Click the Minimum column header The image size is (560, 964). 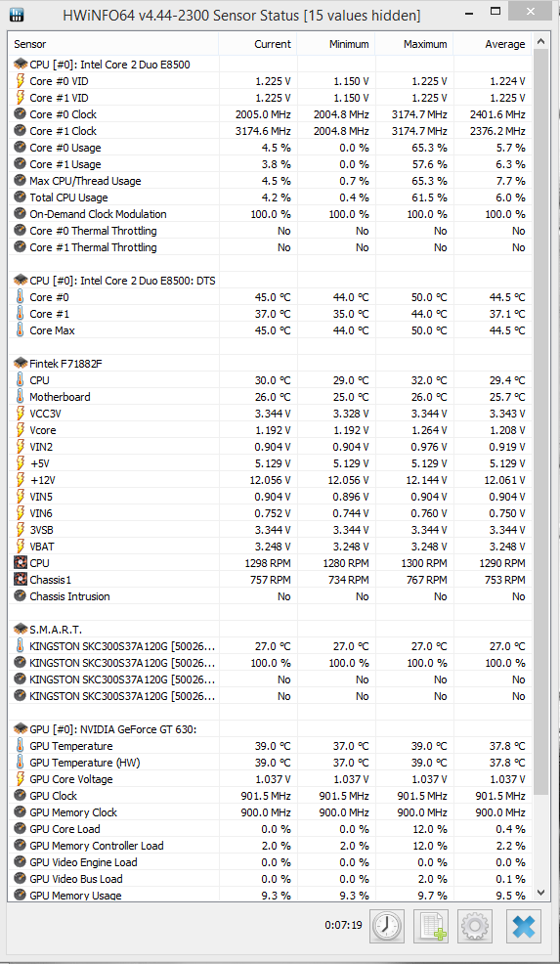(336, 44)
